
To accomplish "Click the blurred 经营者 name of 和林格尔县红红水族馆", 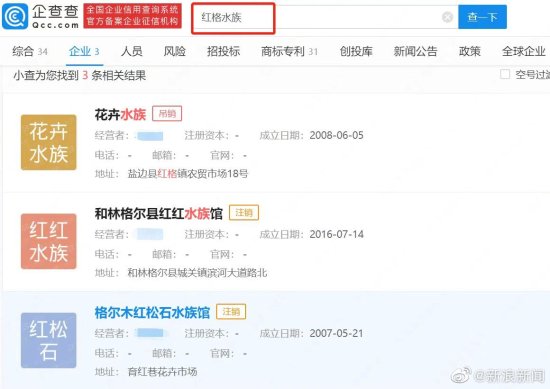I will point(150,234).
